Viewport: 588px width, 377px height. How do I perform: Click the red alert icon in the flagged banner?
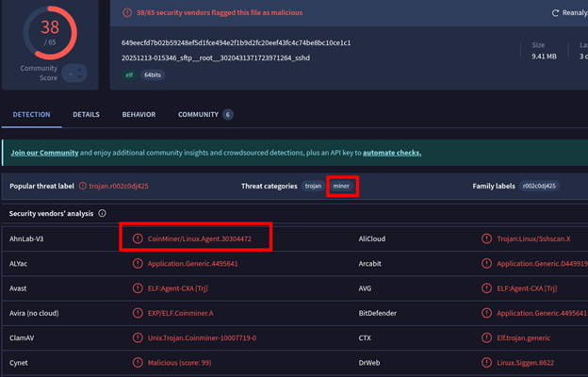point(128,13)
